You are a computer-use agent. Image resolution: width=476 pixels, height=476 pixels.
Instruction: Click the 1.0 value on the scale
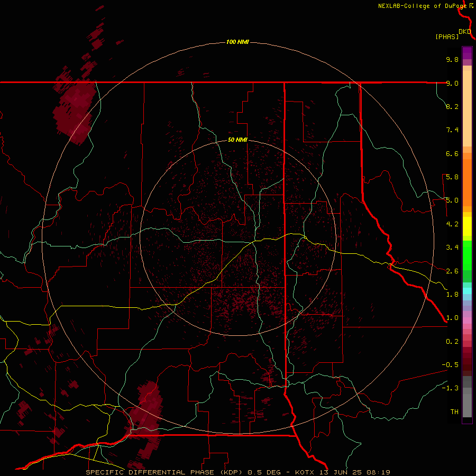(x=452, y=318)
